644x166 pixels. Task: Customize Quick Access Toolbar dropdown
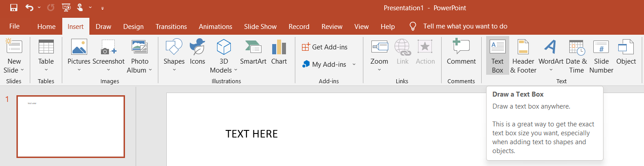(x=103, y=8)
